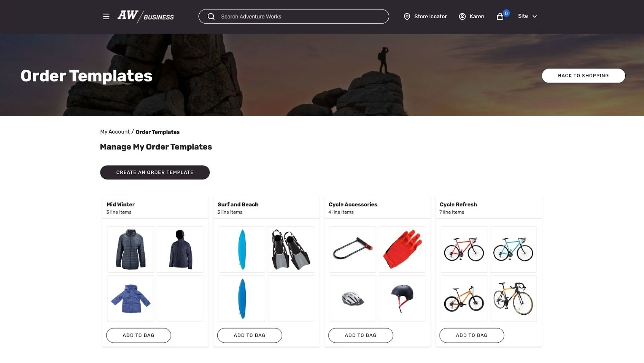Click the search magnifier icon

tap(211, 16)
